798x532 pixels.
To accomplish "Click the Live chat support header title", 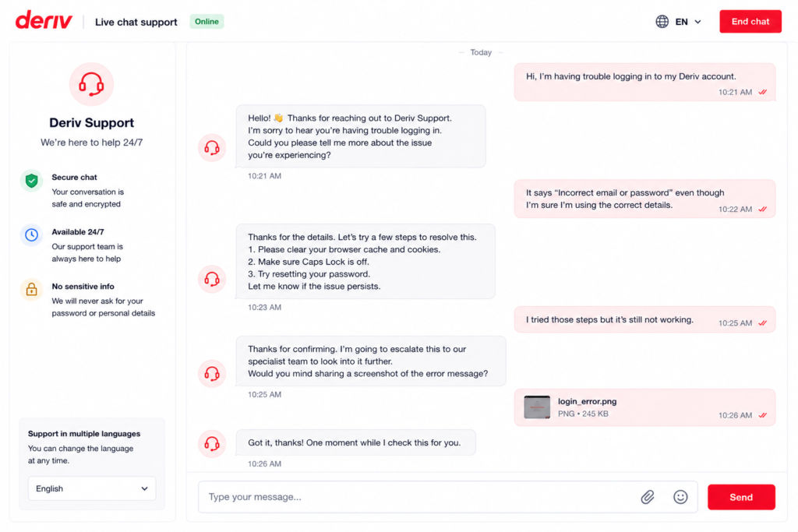I will pos(136,22).
